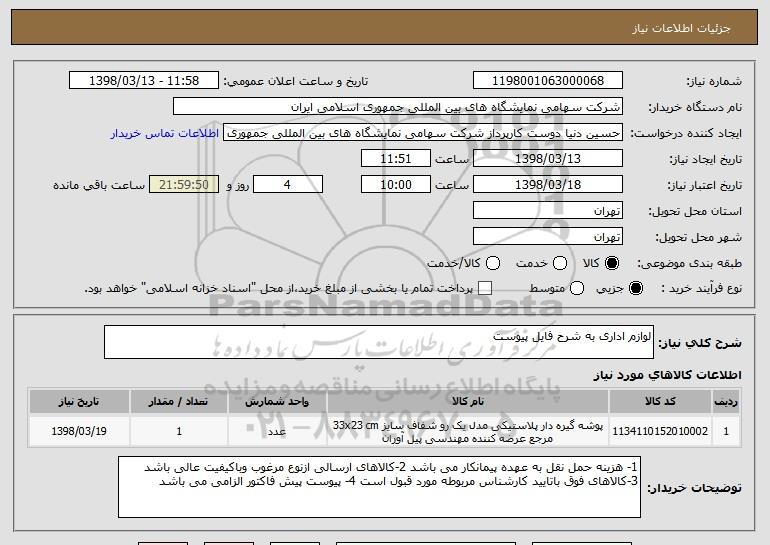This screenshot has height=545, width=770.
Task: Toggle the اسناد خزانه اسلامی payment checkbox
Action: 485,289
